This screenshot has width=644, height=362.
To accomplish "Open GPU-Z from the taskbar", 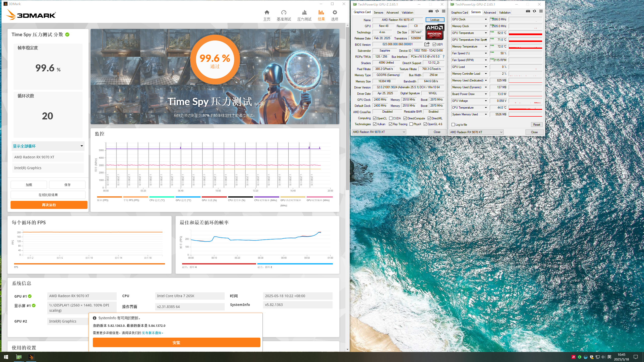I will [19, 357].
